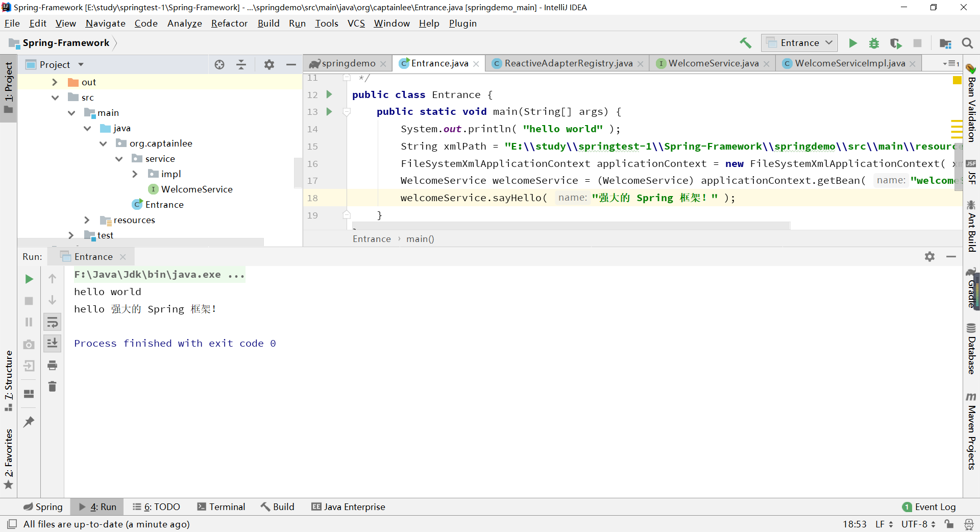The image size is (980, 532).
Task: Click the down stack trace arrow
Action: 52,300
